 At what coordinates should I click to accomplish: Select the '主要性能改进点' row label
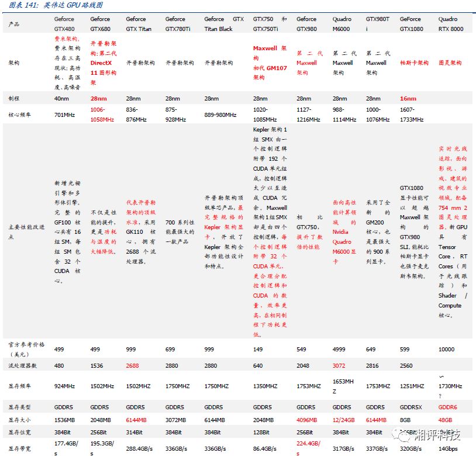(26, 232)
